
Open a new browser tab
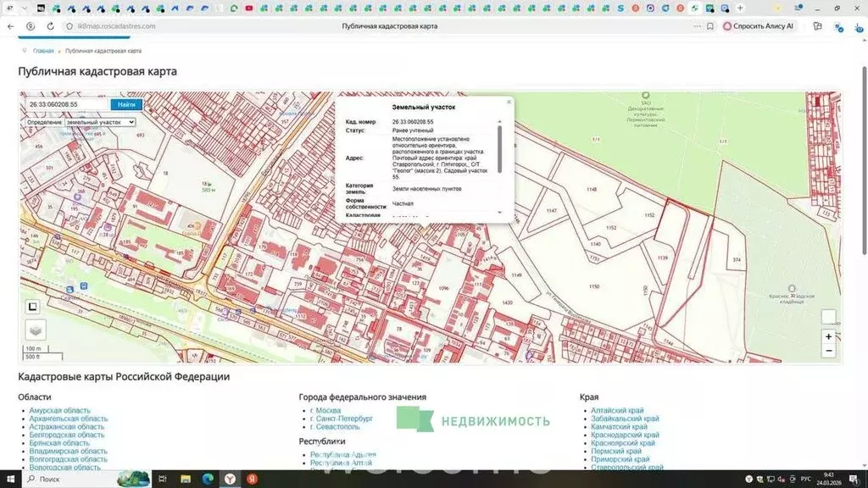pyautogui.click(x=740, y=8)
